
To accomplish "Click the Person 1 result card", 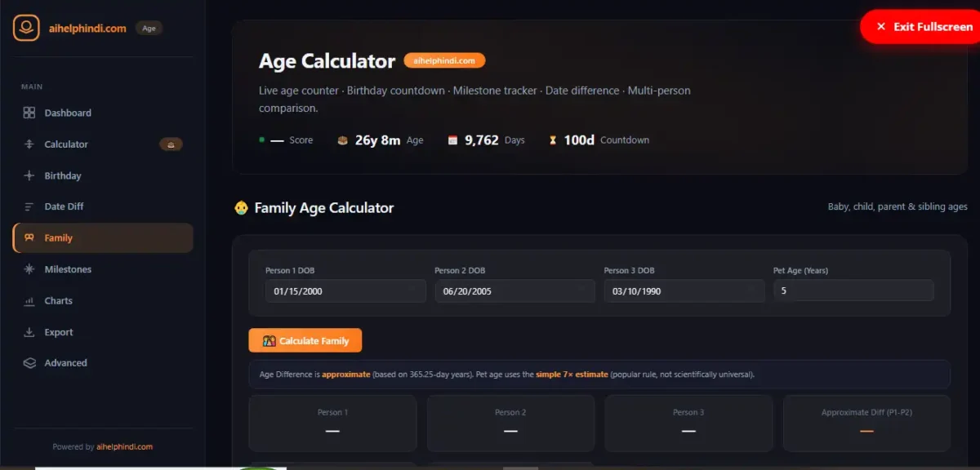I will point(332,423).
